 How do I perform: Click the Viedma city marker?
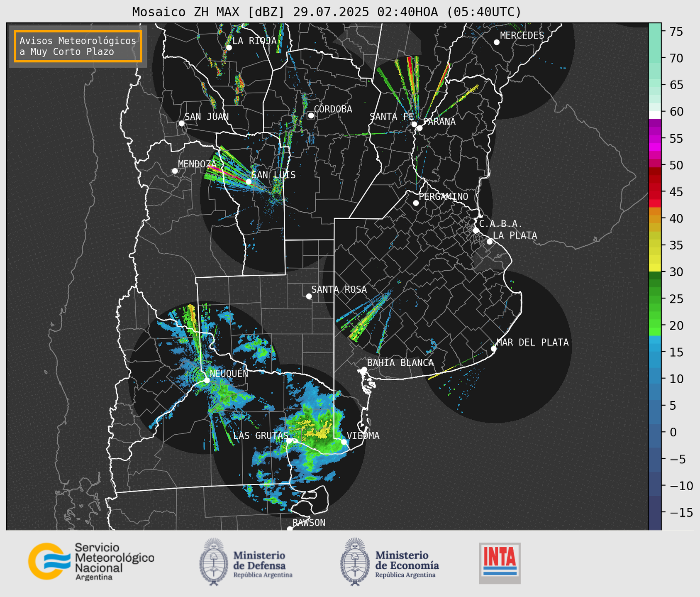tap(344, 442)
